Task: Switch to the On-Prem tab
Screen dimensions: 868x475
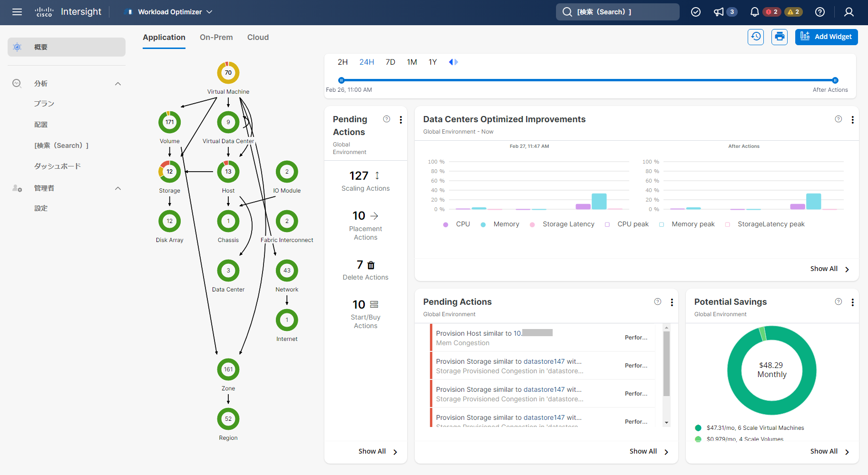Action: (x=216, y=38)
